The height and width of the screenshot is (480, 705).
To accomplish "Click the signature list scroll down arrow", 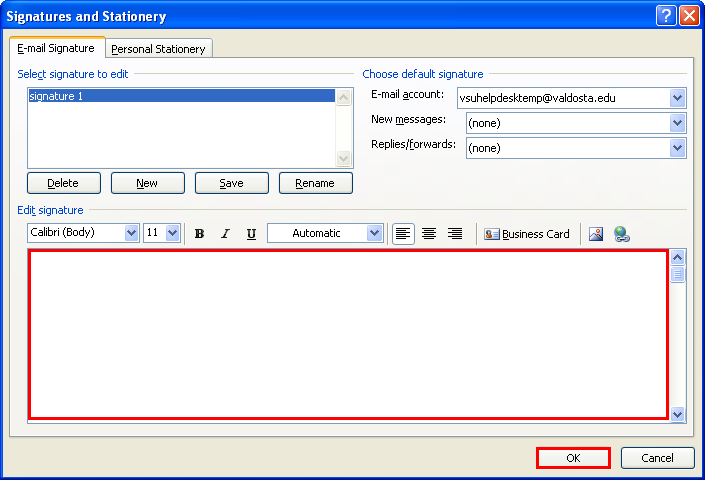I will 344,158.
